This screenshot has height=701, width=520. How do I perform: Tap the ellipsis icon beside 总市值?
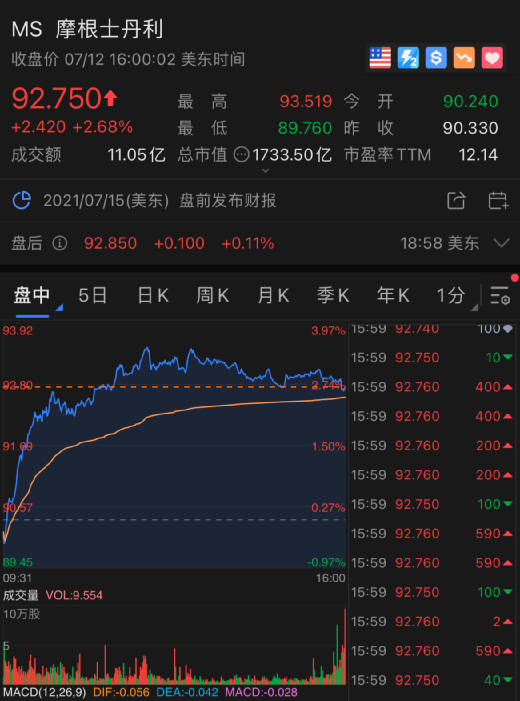tap(241, 155)
